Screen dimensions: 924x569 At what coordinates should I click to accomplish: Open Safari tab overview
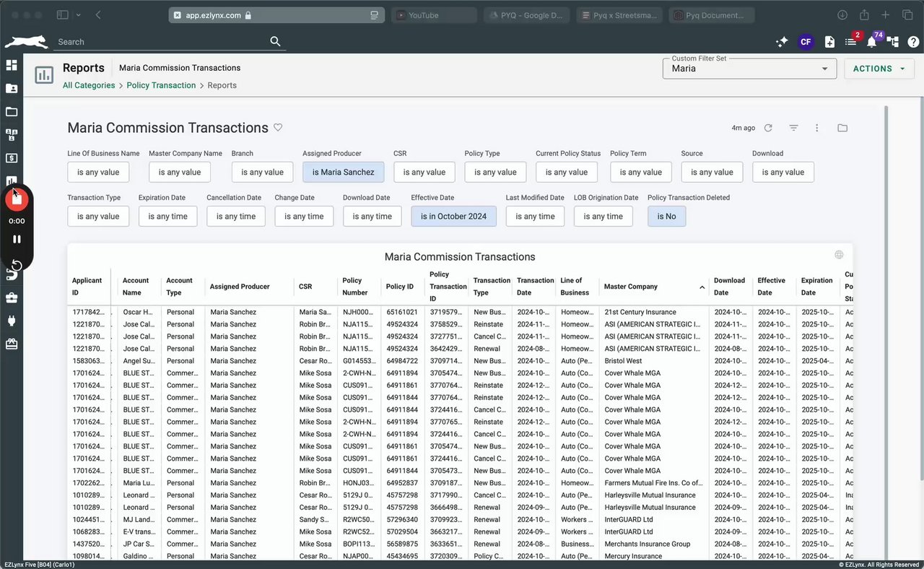[907, 15]
